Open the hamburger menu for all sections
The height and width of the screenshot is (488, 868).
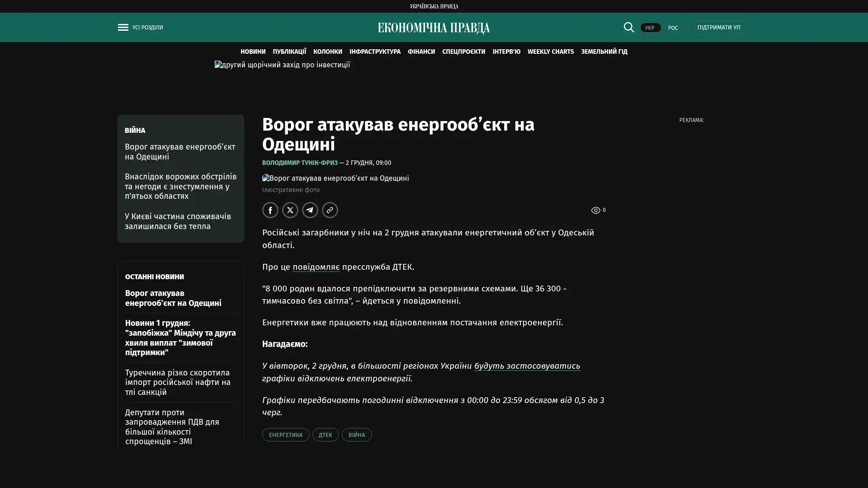[x=123, y=28]
